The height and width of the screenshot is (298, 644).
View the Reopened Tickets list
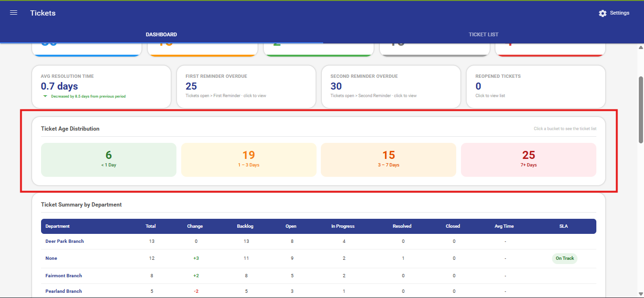[535, 87]
